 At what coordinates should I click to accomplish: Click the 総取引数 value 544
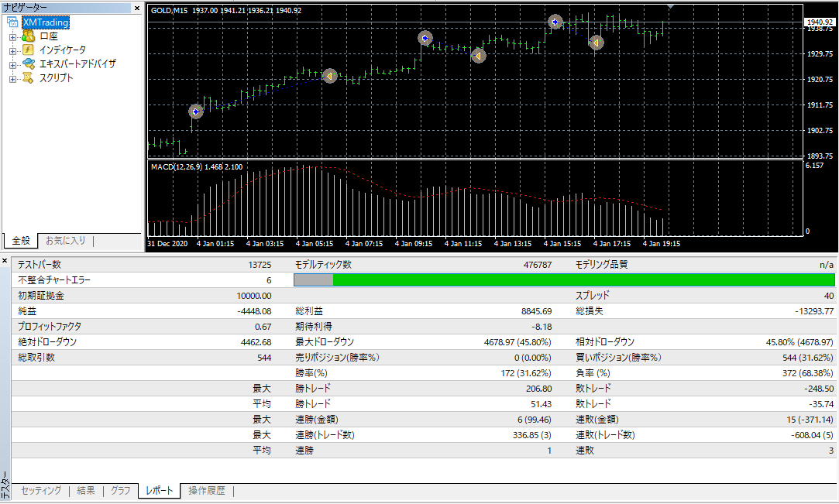point(264,358)
